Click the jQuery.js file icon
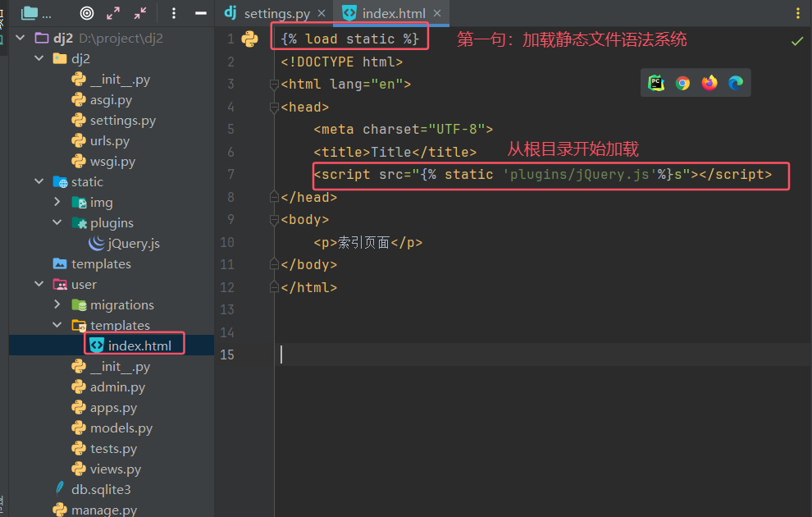This screenshot has height=517, width=812. [97, 243]
